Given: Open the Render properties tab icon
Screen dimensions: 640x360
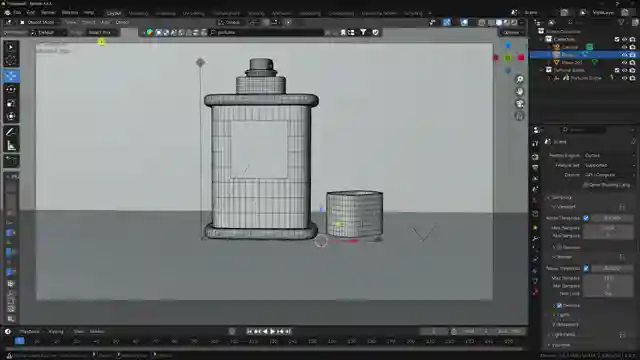Looking at the screenshot, I should coord(535,157).
